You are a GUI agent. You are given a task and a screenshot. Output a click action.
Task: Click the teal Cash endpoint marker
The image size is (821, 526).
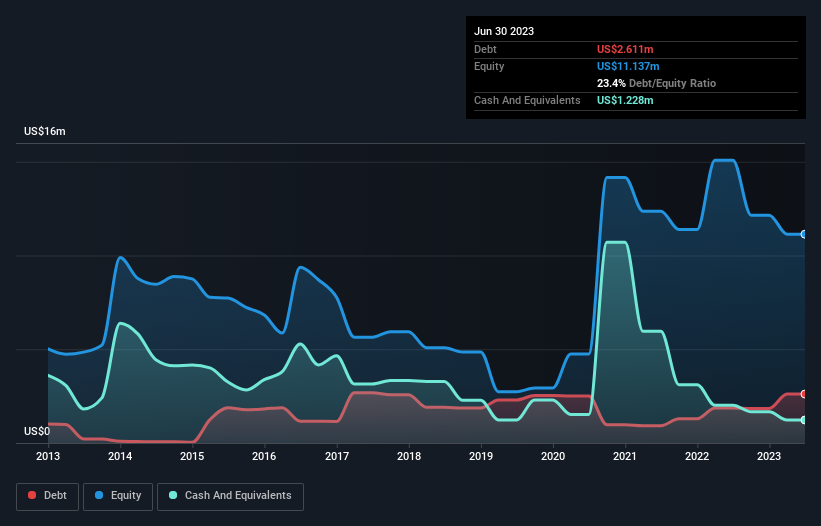tap(804, 420)
